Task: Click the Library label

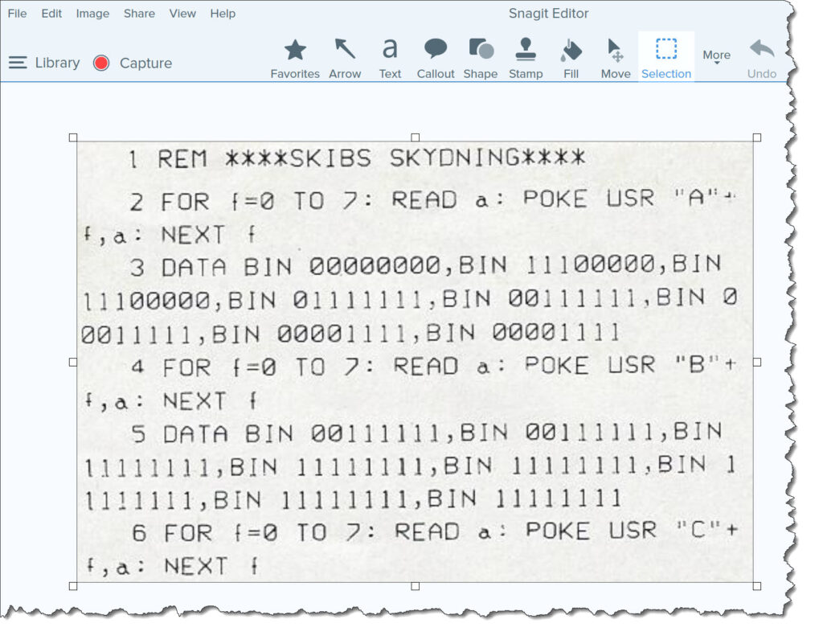Action: point(57,63)
